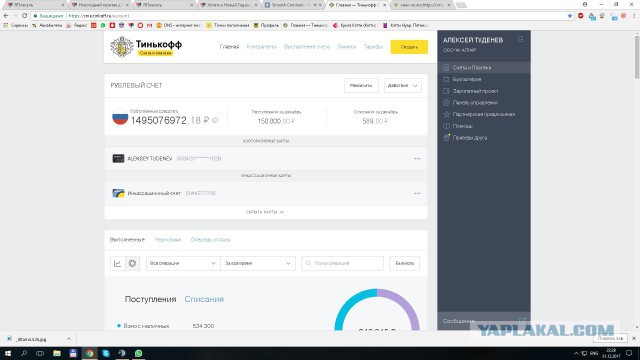The height and width of the screenshot is (360, 640).
Task: Open File Explorer from taskbar
Action: (57, 353)
